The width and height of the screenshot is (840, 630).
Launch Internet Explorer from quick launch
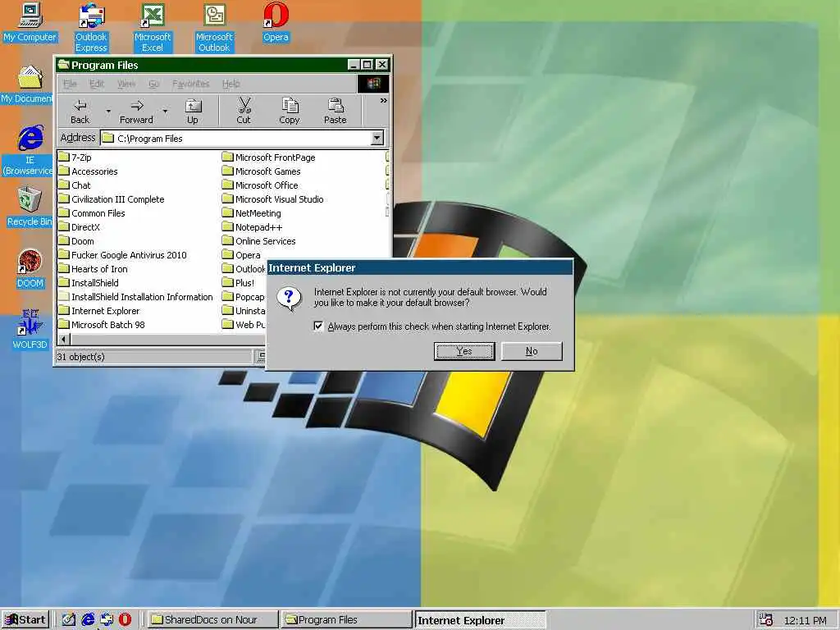click(x=88, y=620)
